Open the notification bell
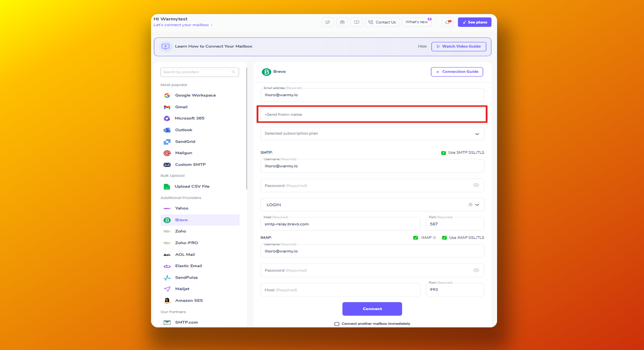Viewport: 644px width, 350px height. pyautogui.click(x=447, y=22)
